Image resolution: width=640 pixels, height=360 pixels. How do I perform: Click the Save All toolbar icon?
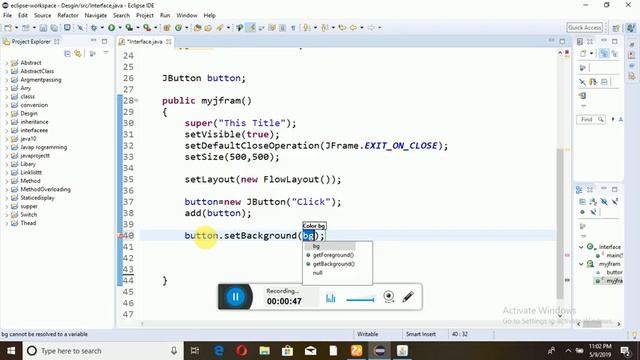pyautogui.click(x=54, y=28)
